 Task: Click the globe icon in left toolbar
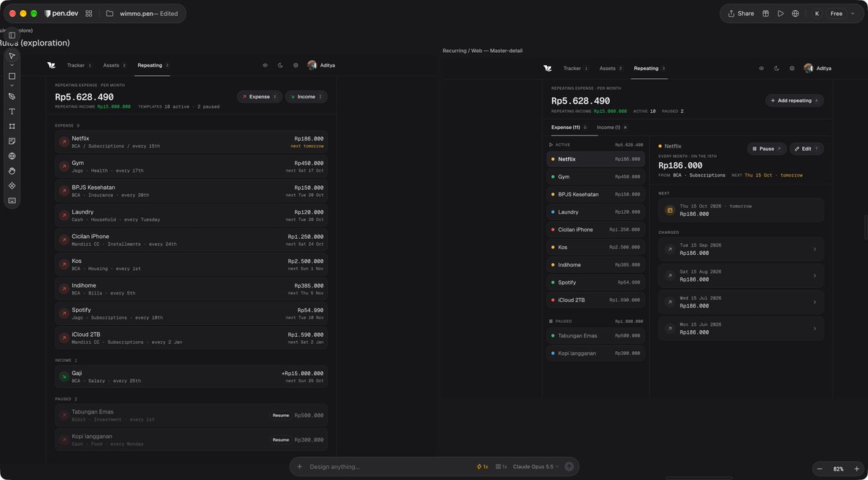[x=12, y=156]
